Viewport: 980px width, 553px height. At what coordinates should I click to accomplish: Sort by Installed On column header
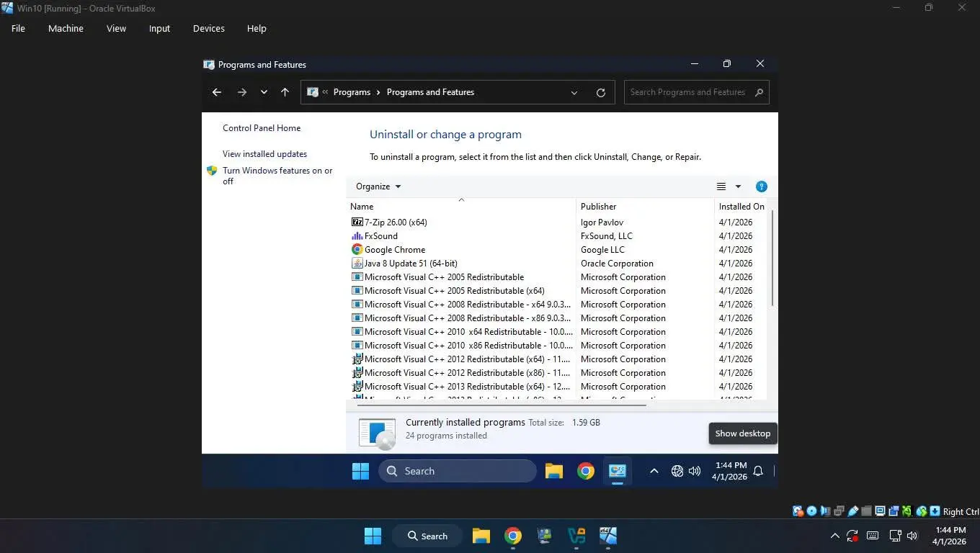coord(741,207)
